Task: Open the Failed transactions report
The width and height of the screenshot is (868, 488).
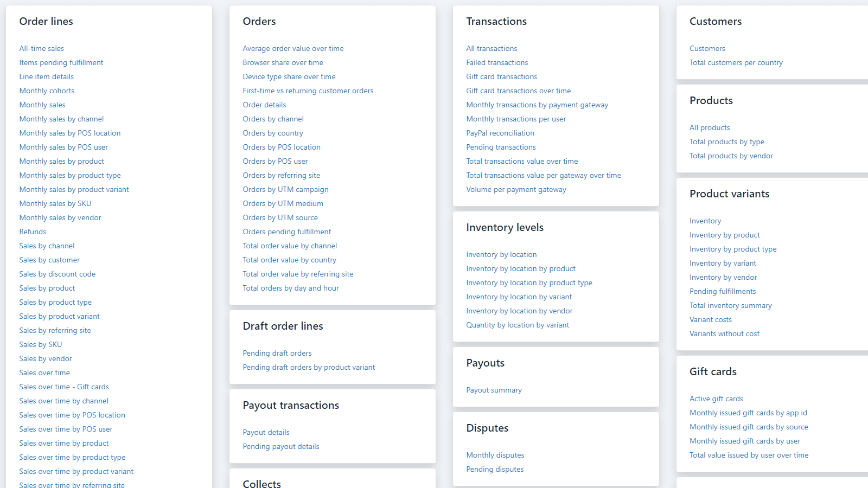Action: point(497,62)
